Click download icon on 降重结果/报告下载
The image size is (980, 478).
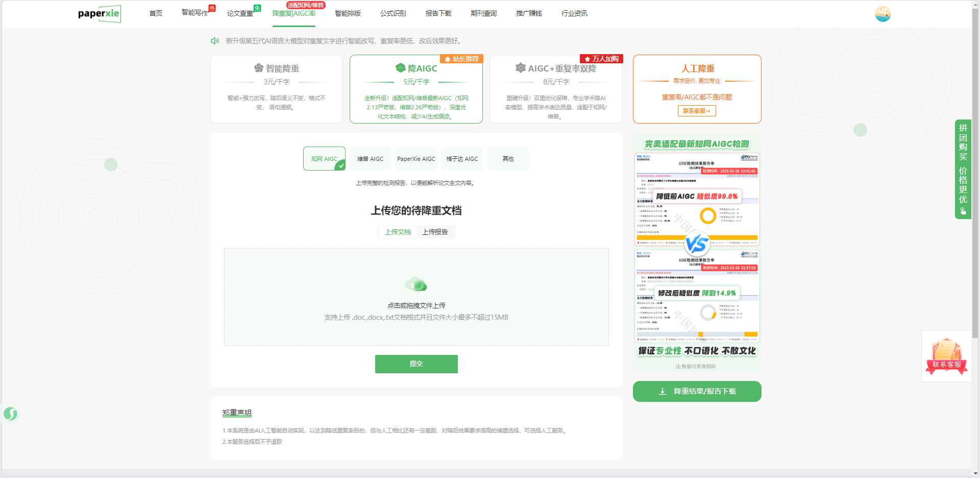(662, 391)
